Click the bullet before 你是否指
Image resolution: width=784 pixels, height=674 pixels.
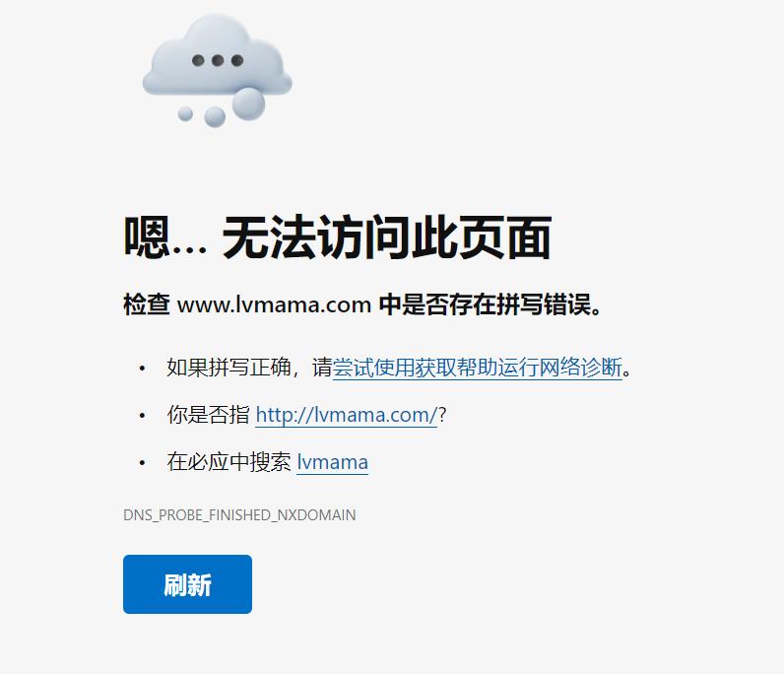pos(142,415)
